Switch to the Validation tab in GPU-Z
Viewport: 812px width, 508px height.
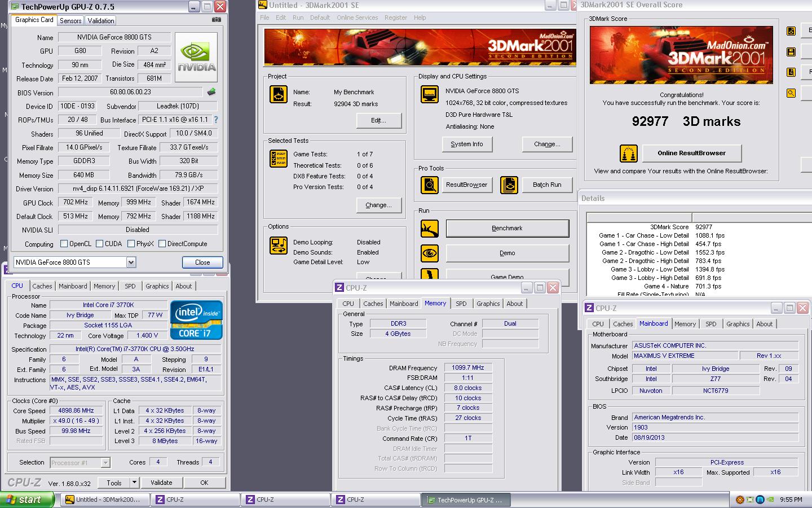coord(101,21)
